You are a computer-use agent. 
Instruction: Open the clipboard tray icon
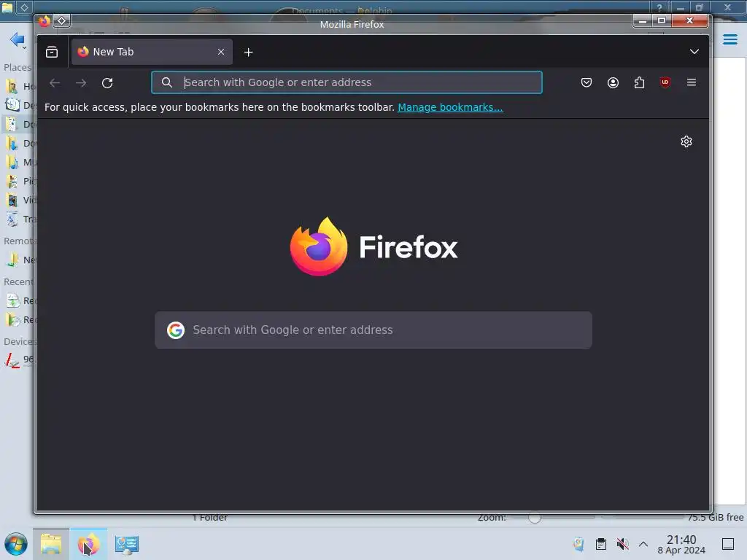(601, 544)
